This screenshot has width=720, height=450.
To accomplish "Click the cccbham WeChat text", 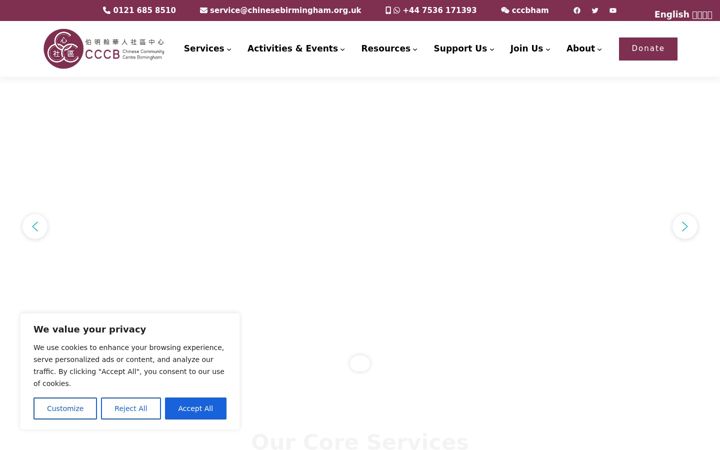I will pos(530,10).
